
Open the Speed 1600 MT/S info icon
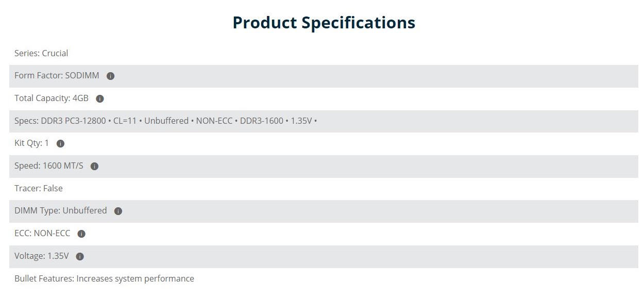[x=94, y=166]
